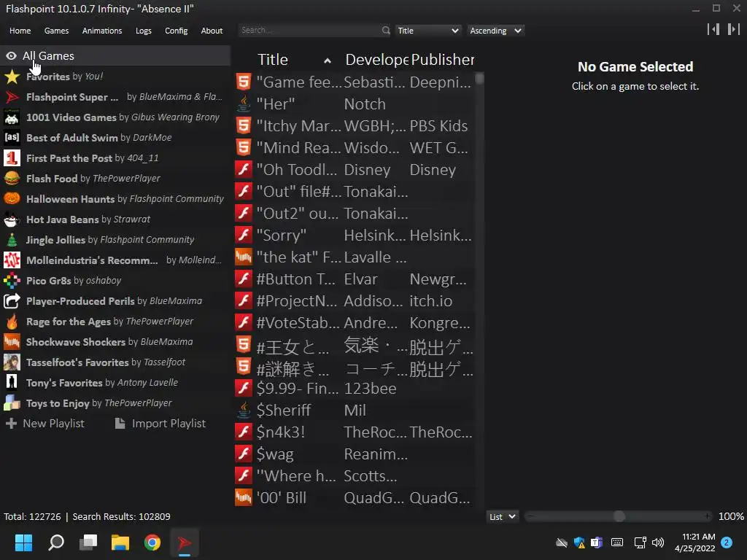Viewport: 747px width, 560px height.
Task: Click the eye icon next to All Games
Action: point(11,56)
